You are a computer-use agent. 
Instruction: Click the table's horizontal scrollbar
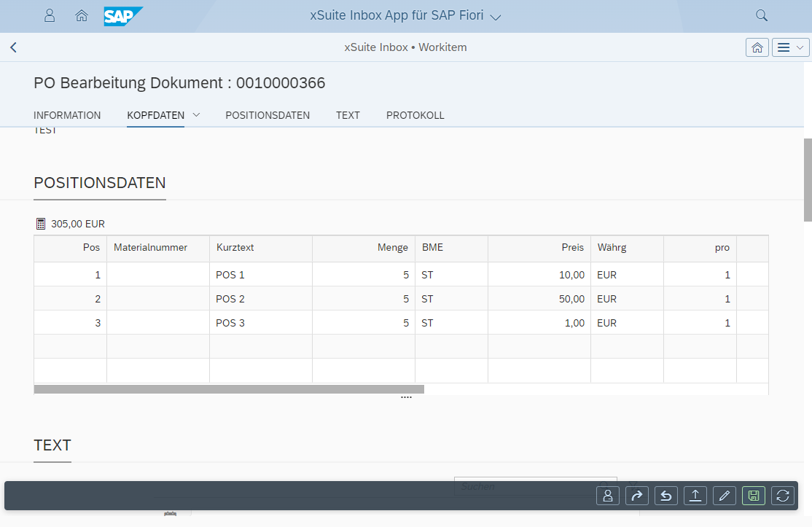click(229, 389)
